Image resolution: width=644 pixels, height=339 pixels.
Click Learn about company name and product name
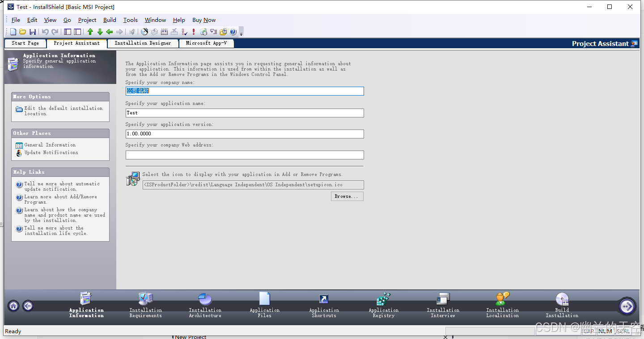click(65, 215)
